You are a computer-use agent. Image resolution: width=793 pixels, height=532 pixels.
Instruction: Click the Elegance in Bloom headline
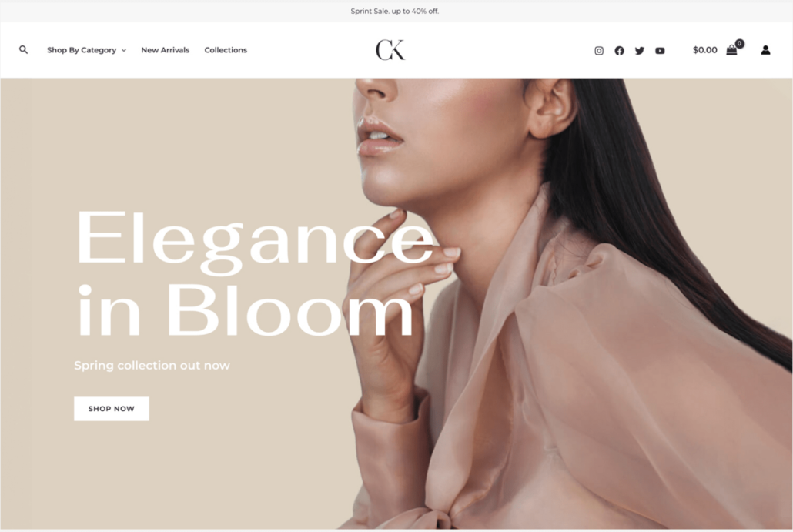point(256,273)
